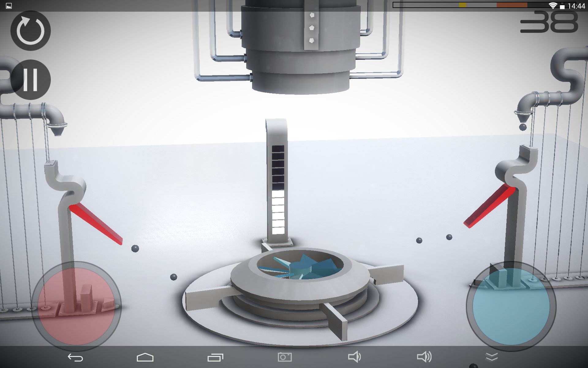Collapse navigation bar with double chevron icon
The image size is (588, 368).
pyautogui.click(x=492, y=357)
